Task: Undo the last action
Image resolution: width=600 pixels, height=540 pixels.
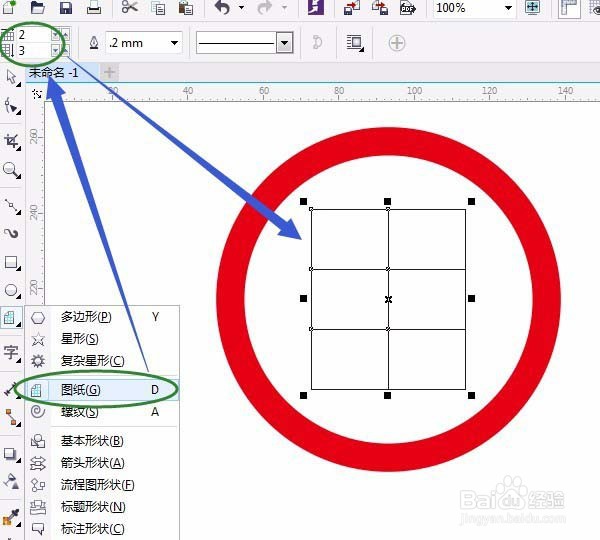Action: 222,7
